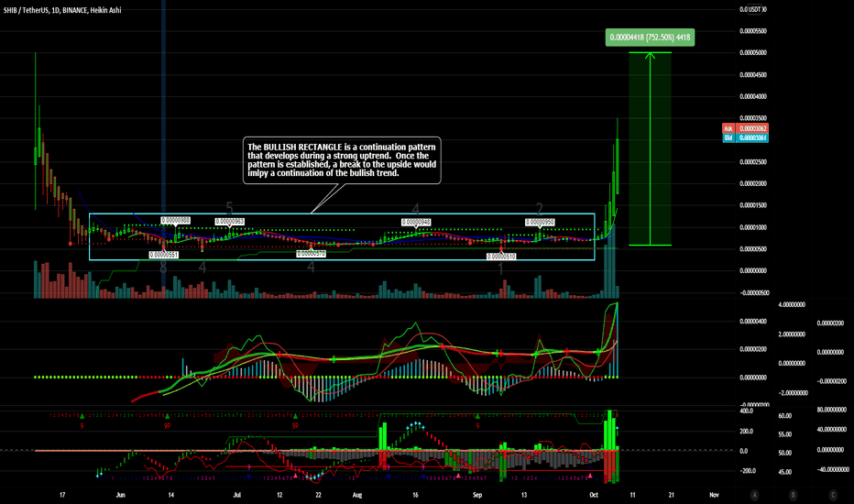Select the green 752.50% price range label
The image size is (854, 504).
[650, 38]
